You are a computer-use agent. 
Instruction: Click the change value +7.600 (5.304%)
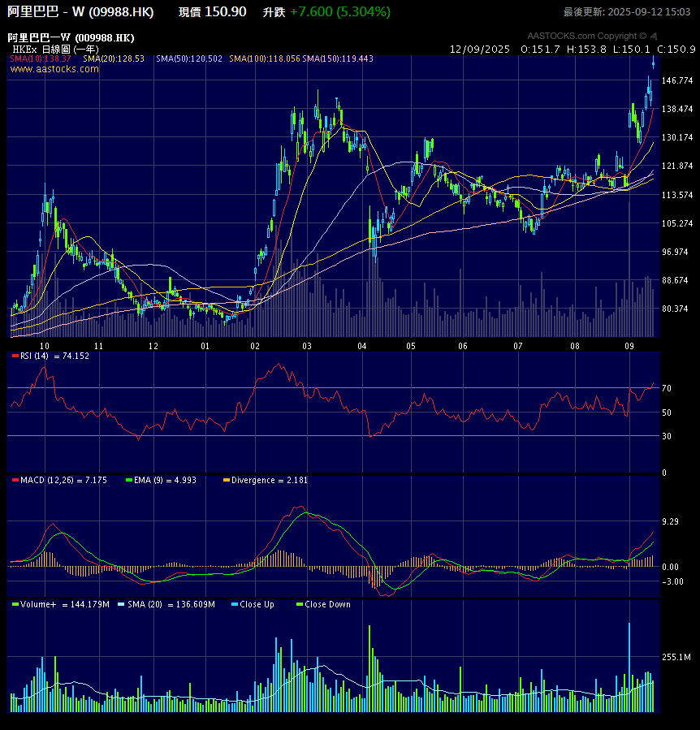click(340, 11)
